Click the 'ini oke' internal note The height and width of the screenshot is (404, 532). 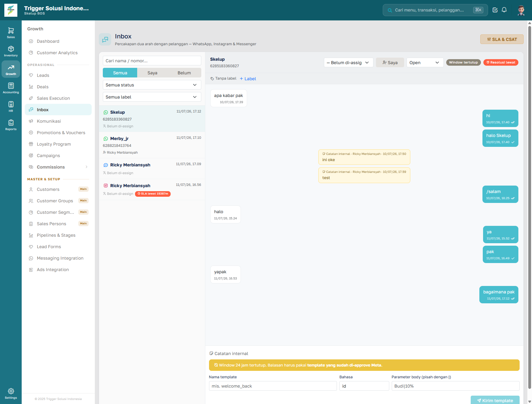point(364,157)
